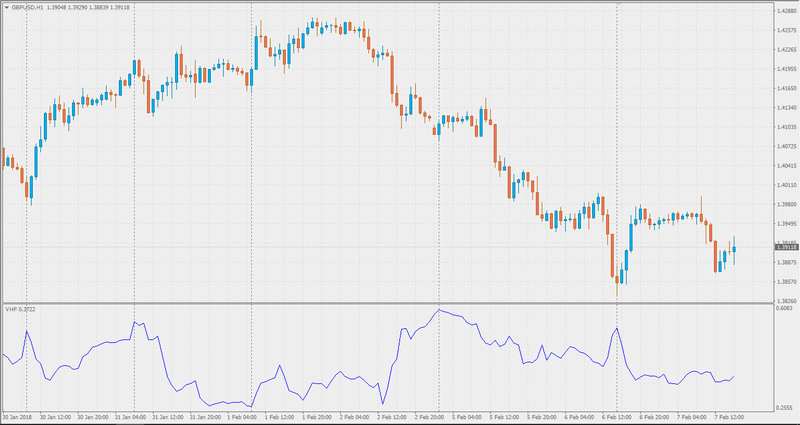
Task: Click the 0.2555 VHF scale value
Action: [x=787, y=408]
